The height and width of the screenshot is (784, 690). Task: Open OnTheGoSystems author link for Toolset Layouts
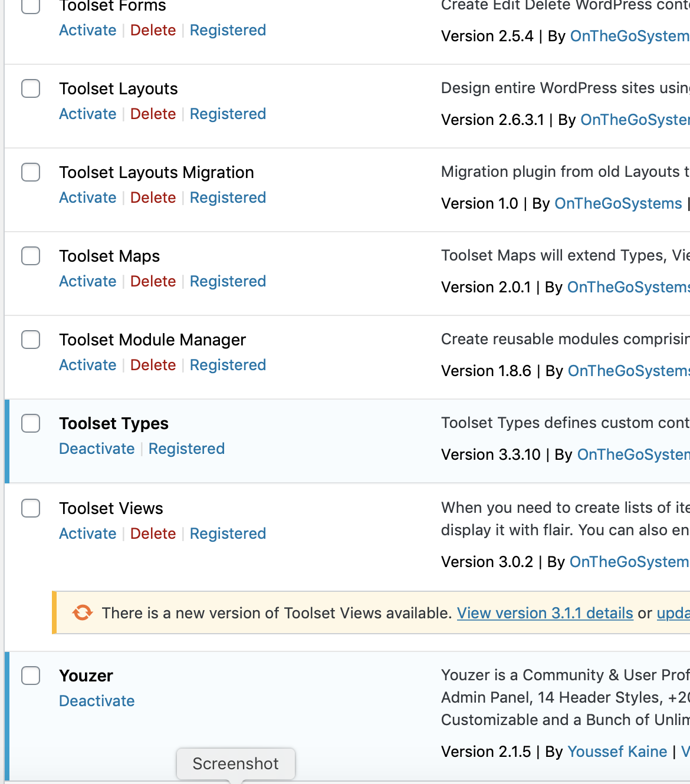click(635, 120)
